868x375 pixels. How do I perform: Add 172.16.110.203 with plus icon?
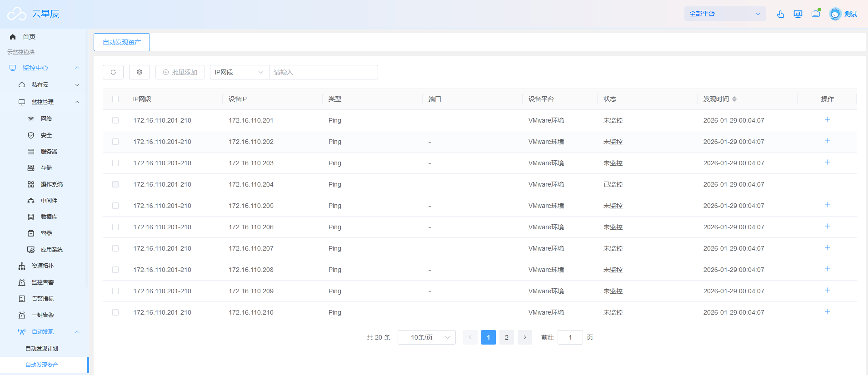click(828, 162)
